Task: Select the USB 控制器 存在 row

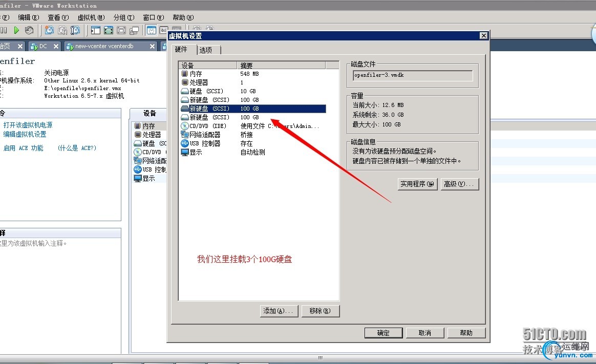Action: click(x=253, y=143)
